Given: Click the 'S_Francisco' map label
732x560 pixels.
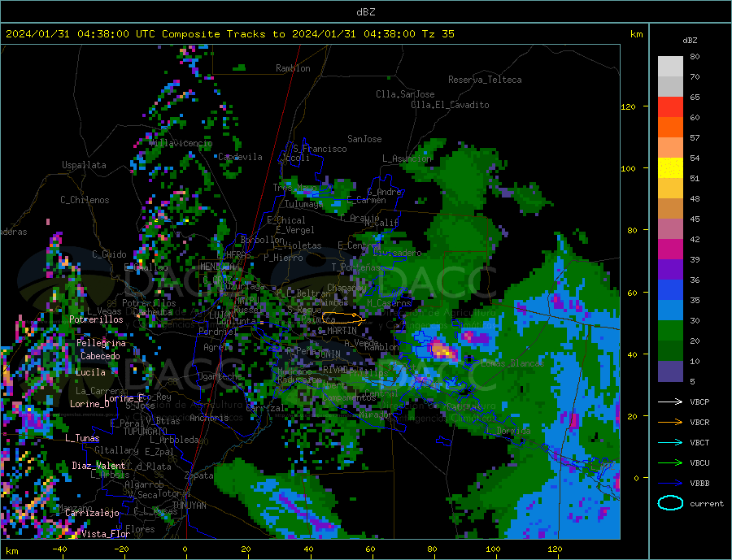Looking at the screenshot, I should [x=320, y=149].
